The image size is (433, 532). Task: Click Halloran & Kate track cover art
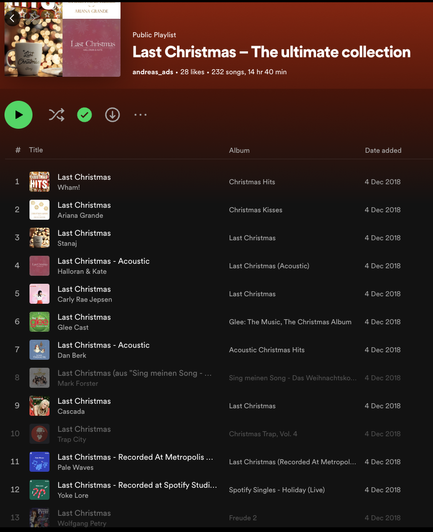pos(39,266)
